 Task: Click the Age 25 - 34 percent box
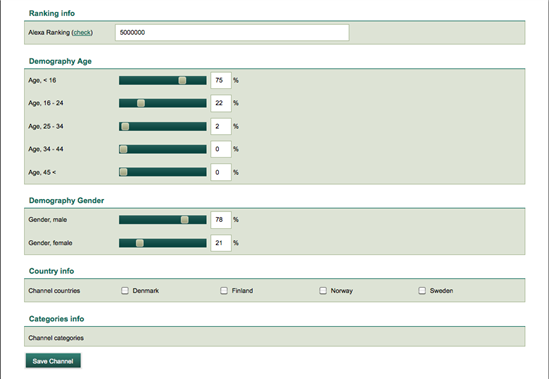click(221, 126)
